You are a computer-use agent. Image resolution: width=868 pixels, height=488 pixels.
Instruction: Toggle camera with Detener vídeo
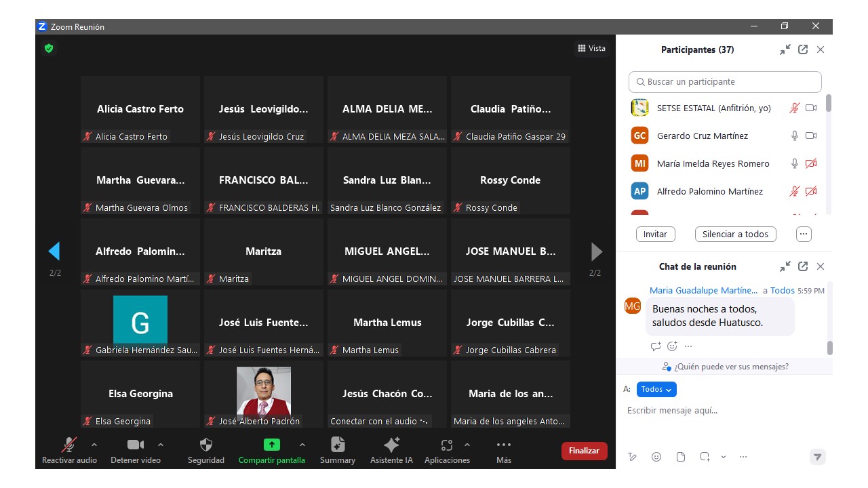136,445
